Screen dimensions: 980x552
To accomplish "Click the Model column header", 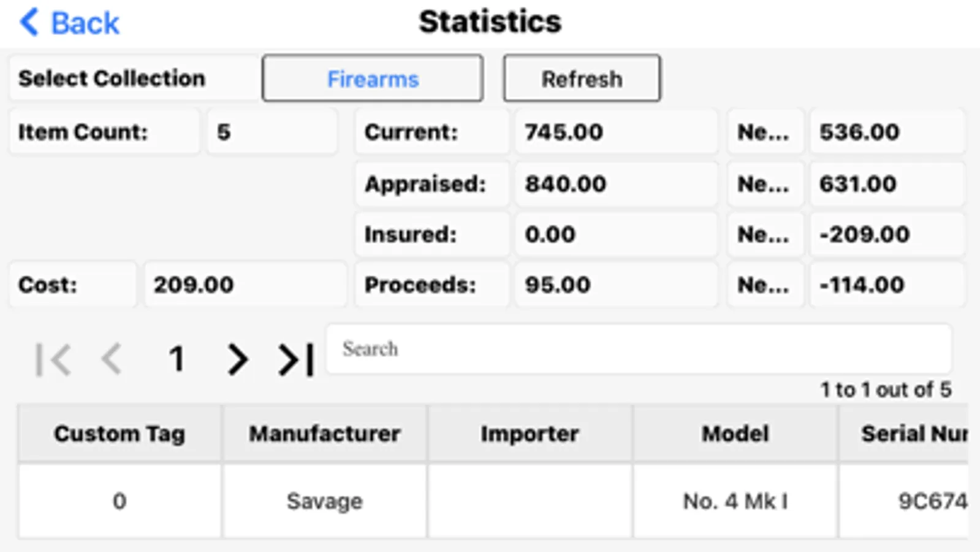I will [735, 434].
